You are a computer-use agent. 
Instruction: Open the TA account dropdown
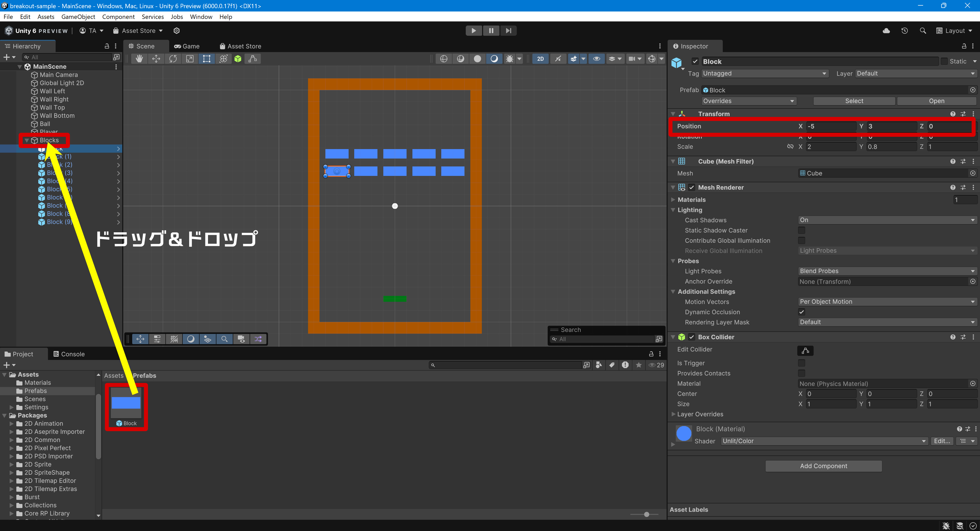[x=91, y=30]
